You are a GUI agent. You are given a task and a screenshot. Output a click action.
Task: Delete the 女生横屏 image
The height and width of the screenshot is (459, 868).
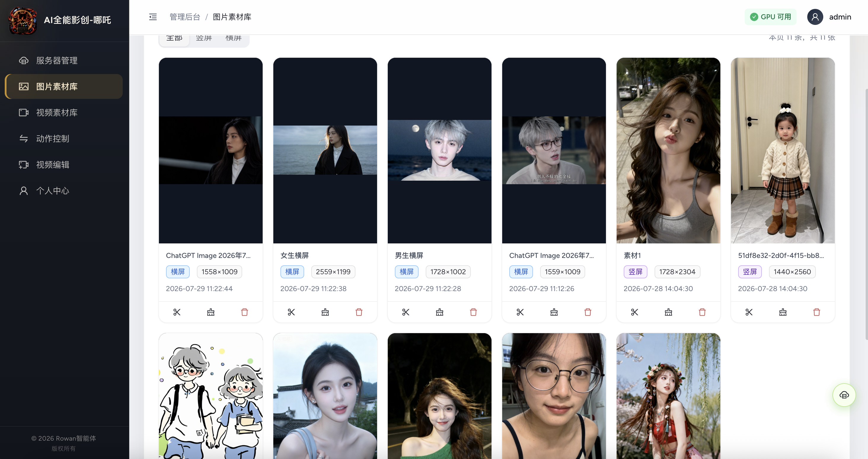(x=359, y=312)
